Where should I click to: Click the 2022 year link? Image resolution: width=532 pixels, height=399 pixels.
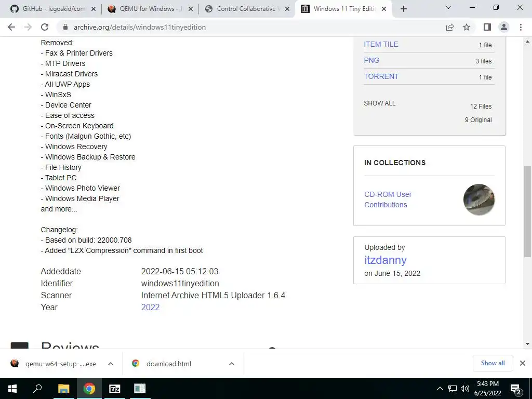[x=150, y=307]
